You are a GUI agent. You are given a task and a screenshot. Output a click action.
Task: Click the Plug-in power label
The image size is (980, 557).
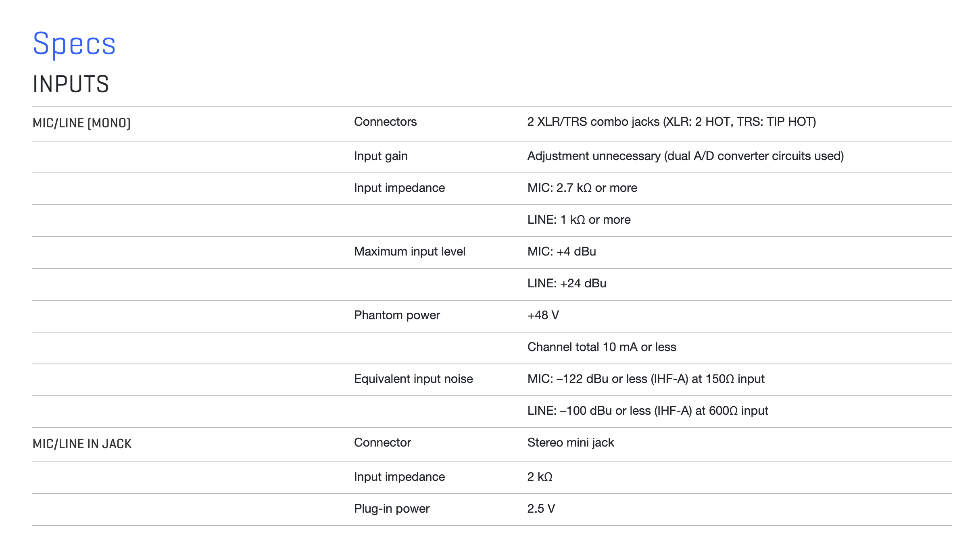[x=392, y=509]
